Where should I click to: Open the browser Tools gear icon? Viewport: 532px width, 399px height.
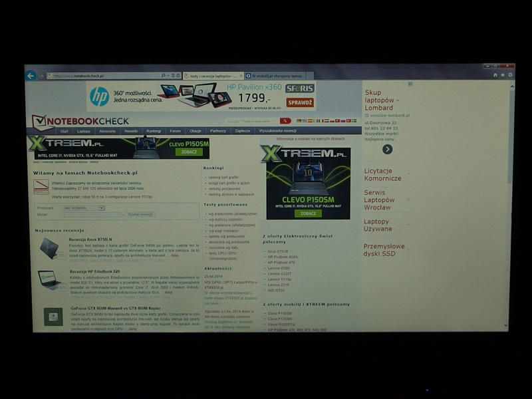[x=510, y=75]
